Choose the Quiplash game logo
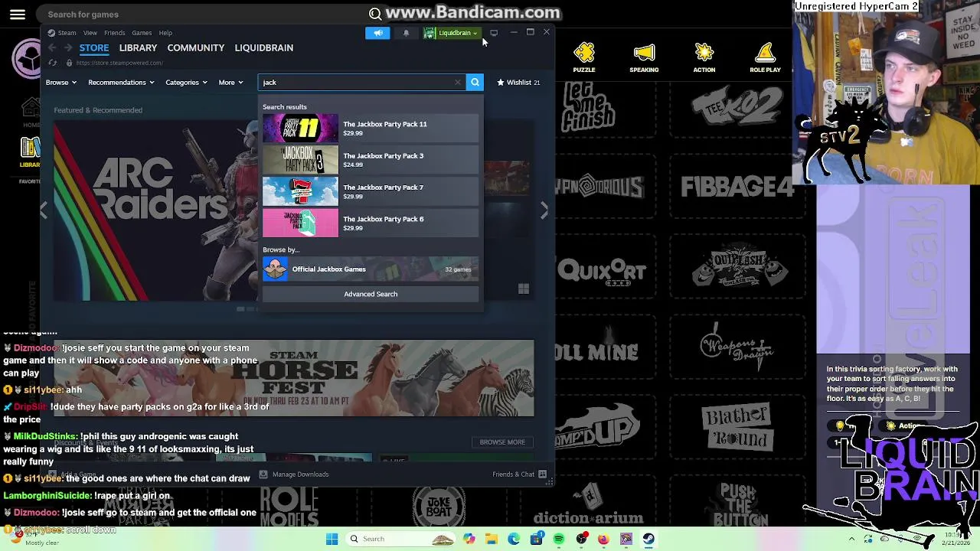 coord(739,266)
